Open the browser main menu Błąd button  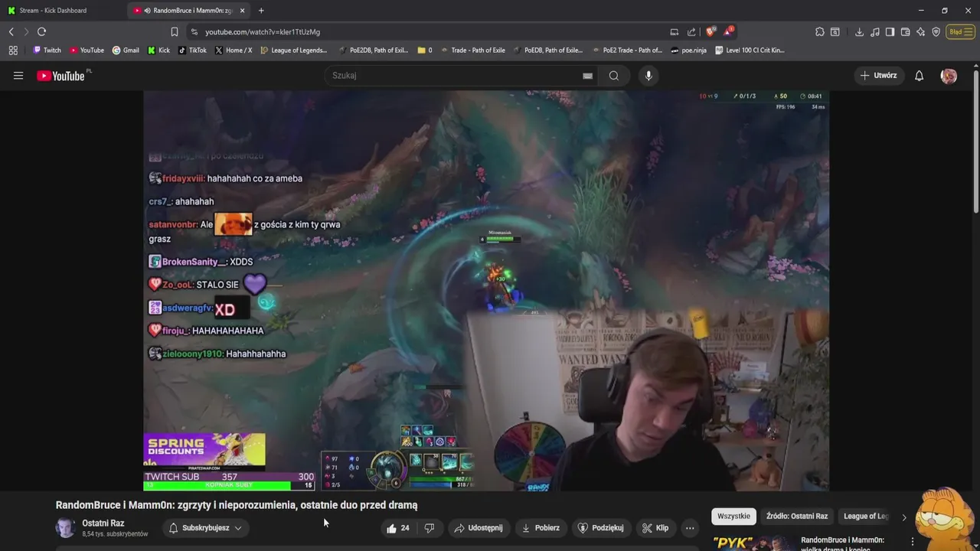(x=959, y=32)
